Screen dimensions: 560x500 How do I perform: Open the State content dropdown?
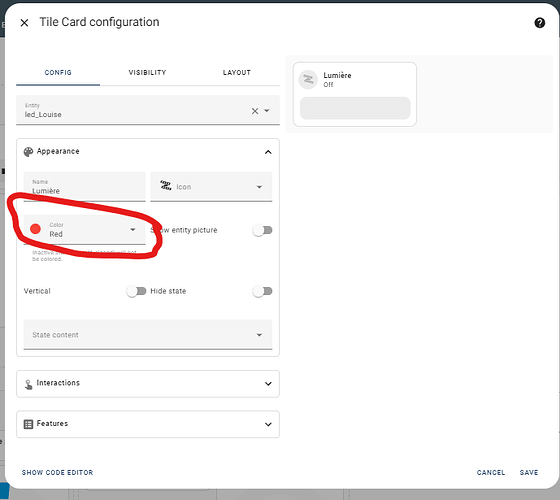click(x=148, y=334)
